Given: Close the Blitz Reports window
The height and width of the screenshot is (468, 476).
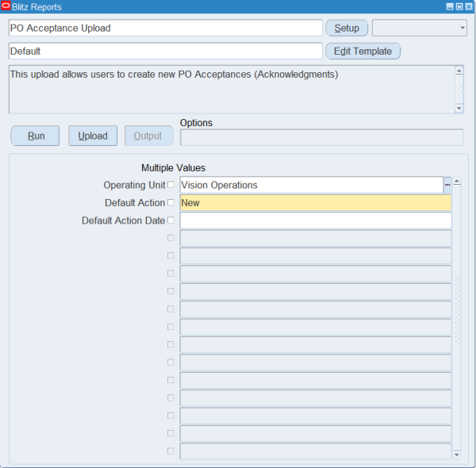Looking at the screenshot, I should [469, 6].
